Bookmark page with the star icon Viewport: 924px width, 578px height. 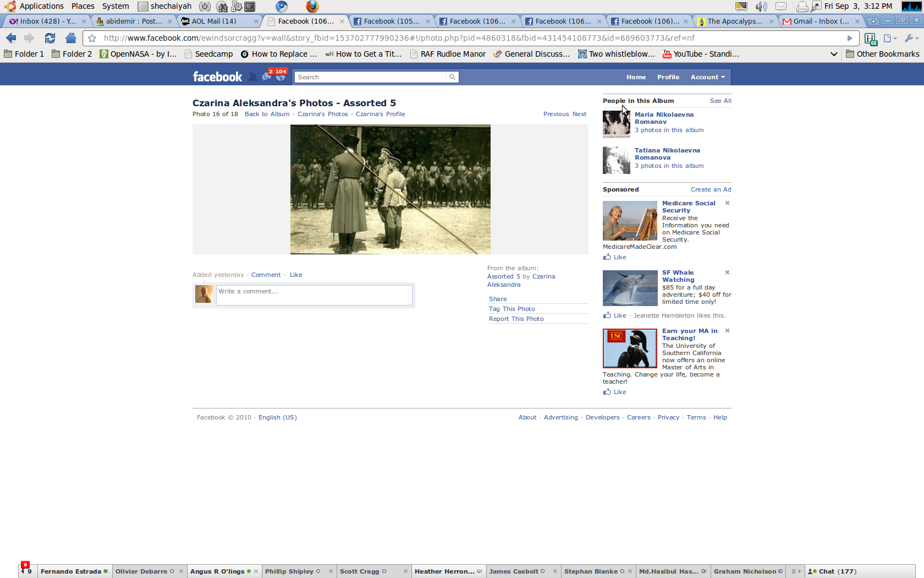tap(92, 38)
